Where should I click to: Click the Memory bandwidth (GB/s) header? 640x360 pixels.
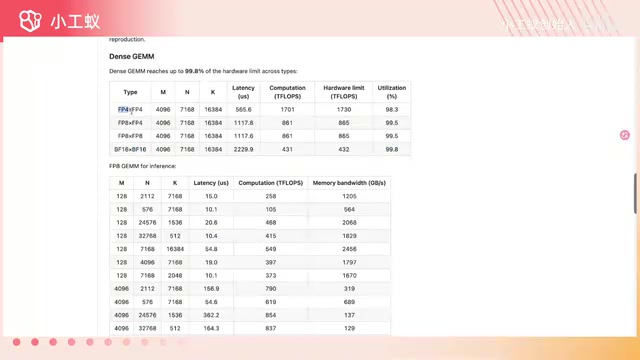349,183
